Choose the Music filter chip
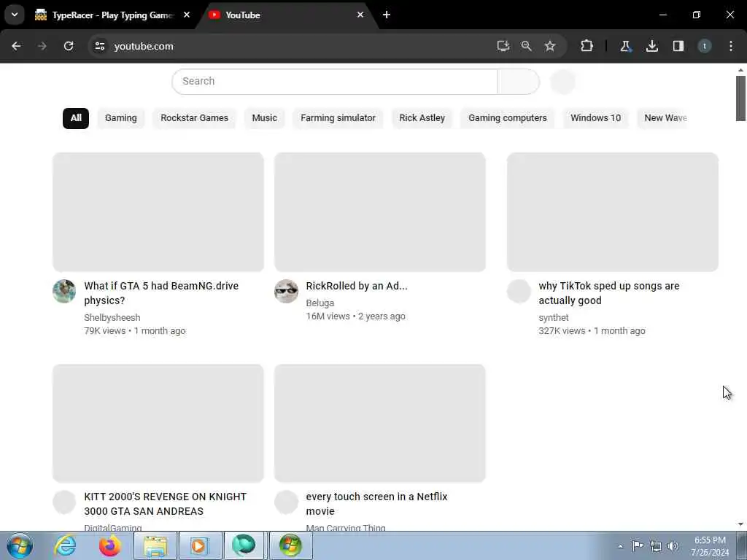This screenshot has width=747, height=560. click(x=264, y=118)
